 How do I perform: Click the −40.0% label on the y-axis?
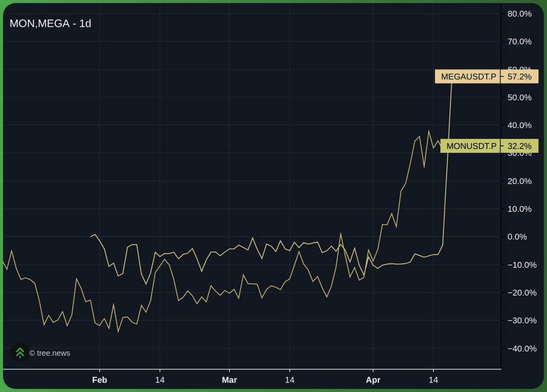[519, 348]
